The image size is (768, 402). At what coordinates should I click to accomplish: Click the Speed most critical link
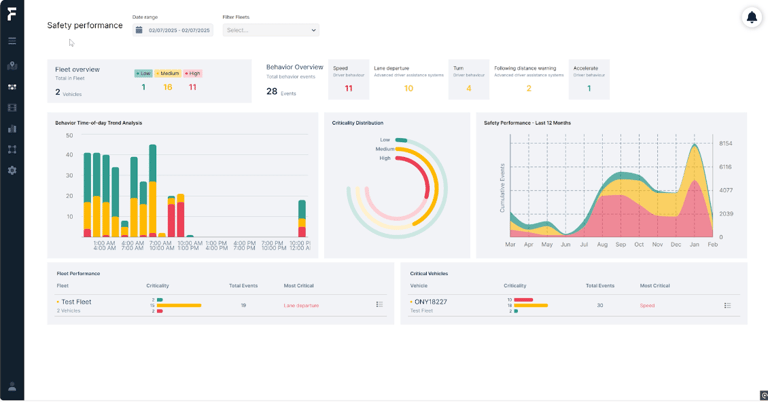pos(647,306)
